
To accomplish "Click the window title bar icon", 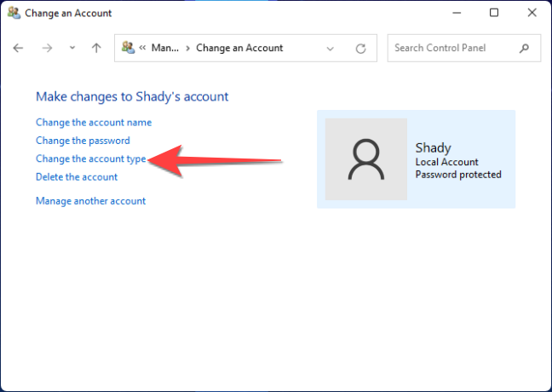I will [14, 13].
